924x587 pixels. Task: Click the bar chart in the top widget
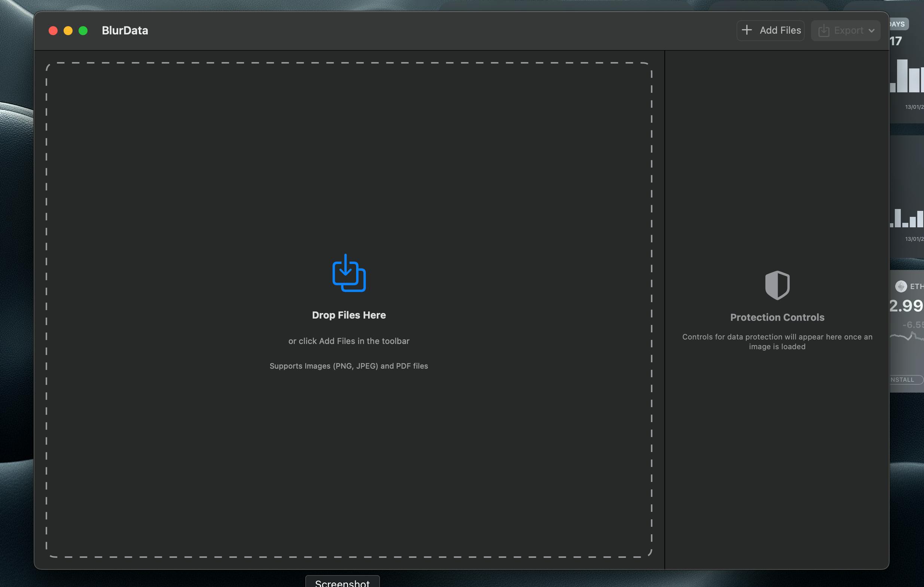pyautogui.click(x=906, y=76)
